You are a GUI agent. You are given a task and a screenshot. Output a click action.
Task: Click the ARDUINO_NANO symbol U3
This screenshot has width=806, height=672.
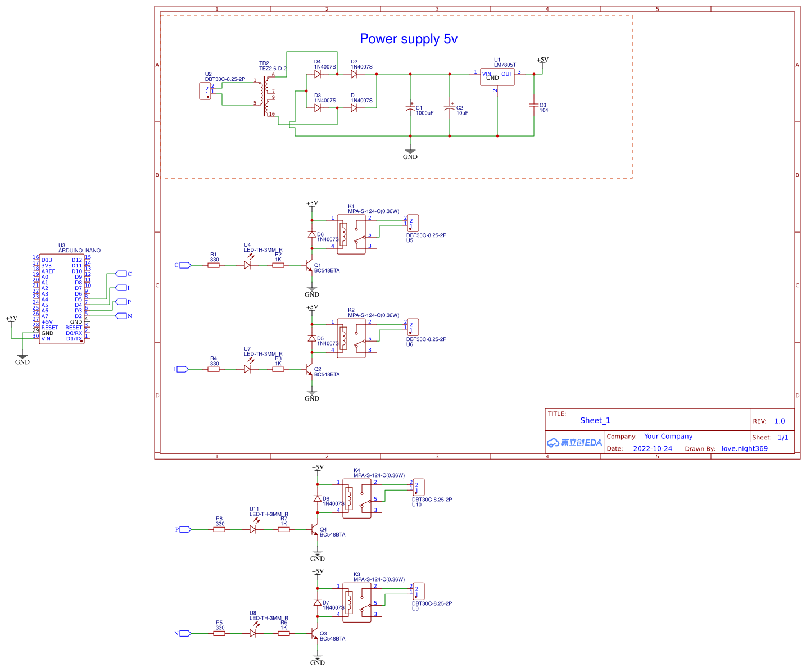pos(62,298)
